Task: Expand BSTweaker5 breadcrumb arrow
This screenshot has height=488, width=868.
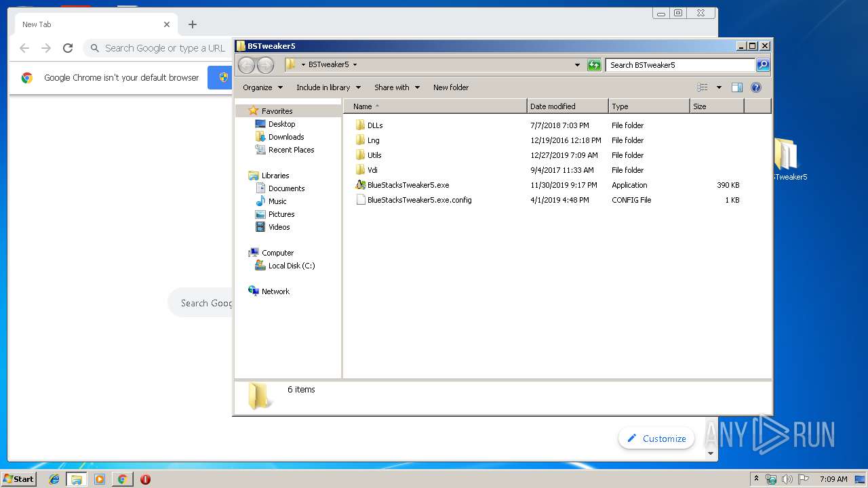Action: [x=355, y=65]
